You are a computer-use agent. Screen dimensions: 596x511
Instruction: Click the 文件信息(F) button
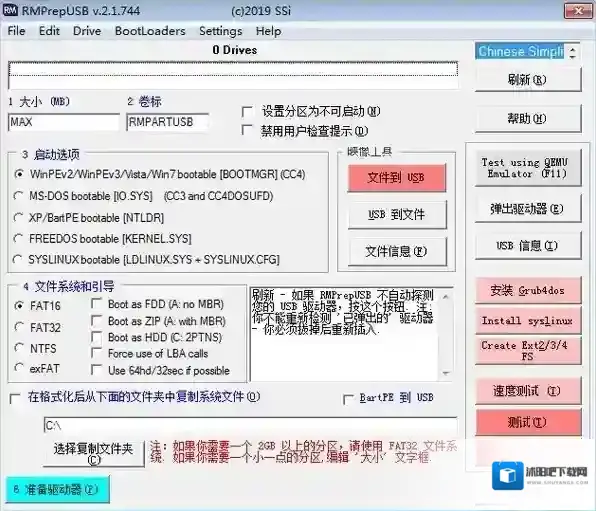pyautogui.click(x=396, y=251)
